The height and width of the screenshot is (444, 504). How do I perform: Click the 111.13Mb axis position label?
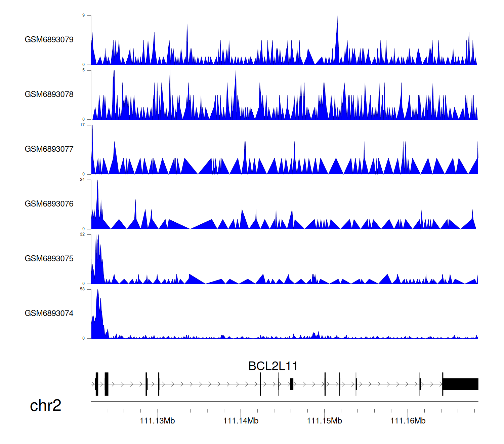(157, 421)
